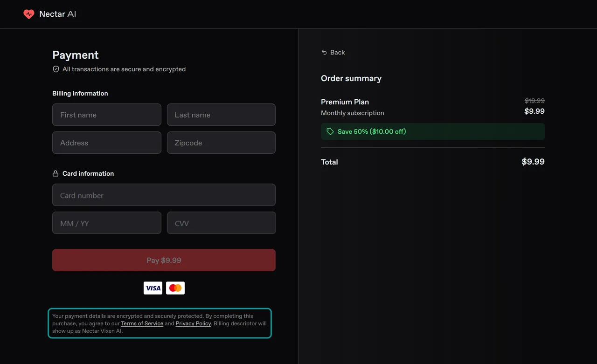This screenshot has width=597, height=364.
Task: Click the CVV field
Action: coord(222,223)
